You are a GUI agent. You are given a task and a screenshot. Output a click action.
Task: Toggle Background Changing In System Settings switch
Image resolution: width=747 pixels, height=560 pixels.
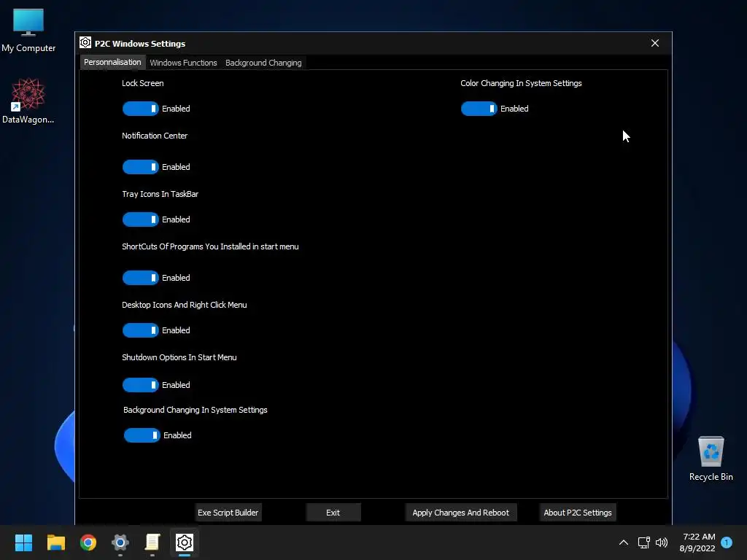(142, 435)
